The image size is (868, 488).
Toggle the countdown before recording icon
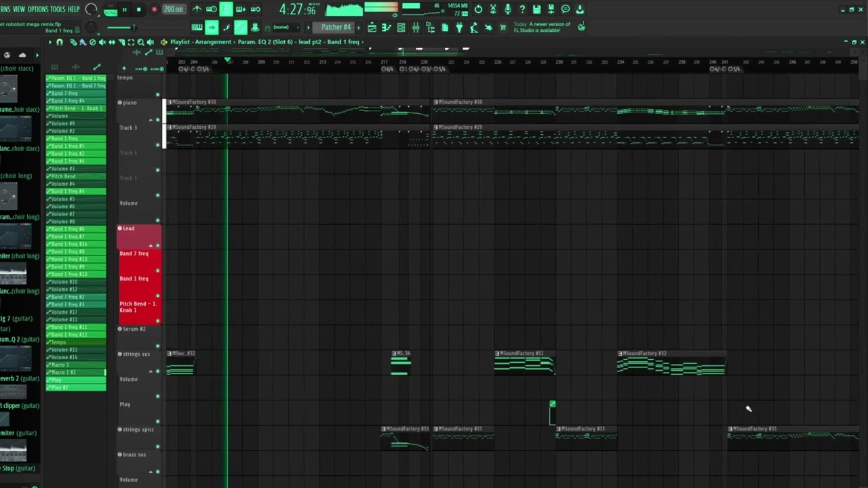point(226,9)
